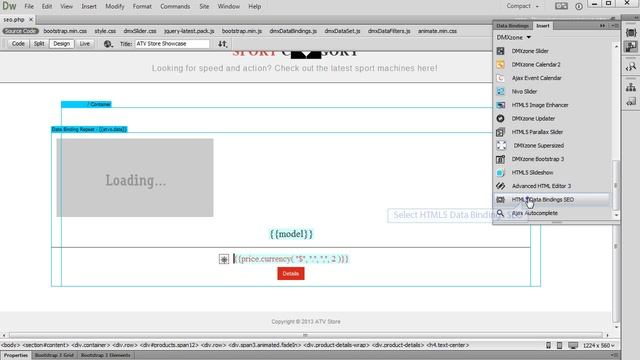This screenshot has width=640, height=360.
Task: Open the sync settings circle icon
Action: 579,6
